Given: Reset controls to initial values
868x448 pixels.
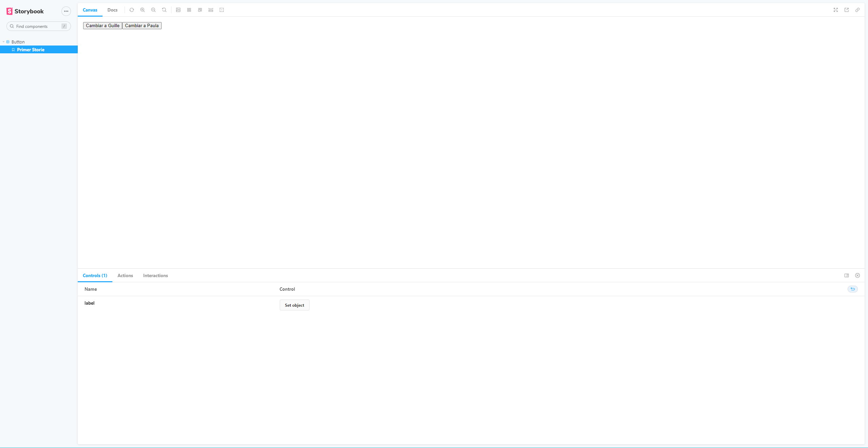Looking at the screenshot, I should tap(852, 289).
